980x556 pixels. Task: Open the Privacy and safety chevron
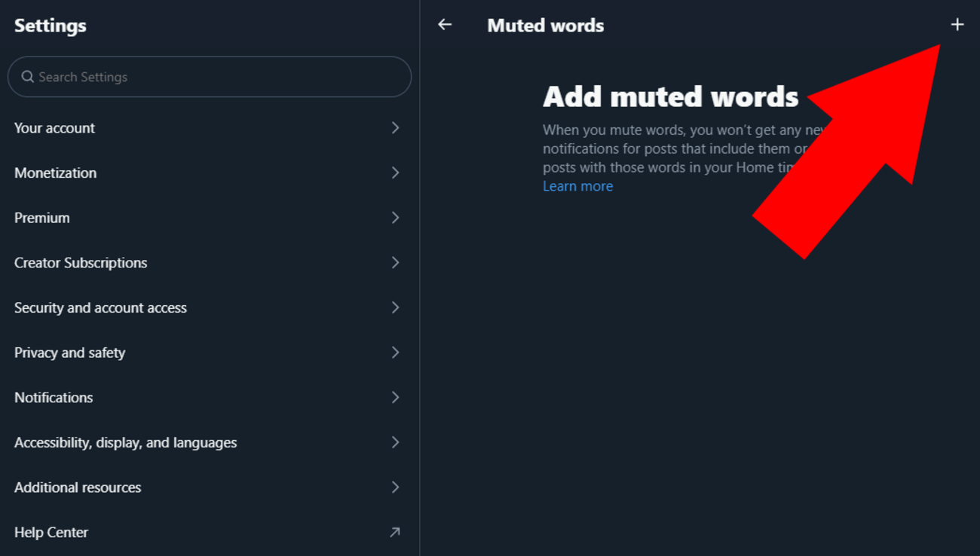tap(395, 353)
